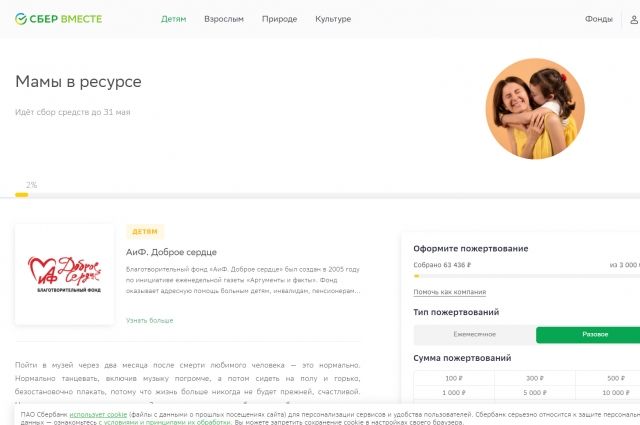Select the Детям navigation item
Screen dimensions: 640x425
(173, 19)
